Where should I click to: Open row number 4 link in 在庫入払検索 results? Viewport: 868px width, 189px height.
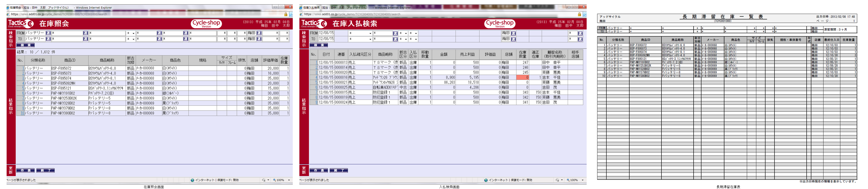click(x=316, y=78)
